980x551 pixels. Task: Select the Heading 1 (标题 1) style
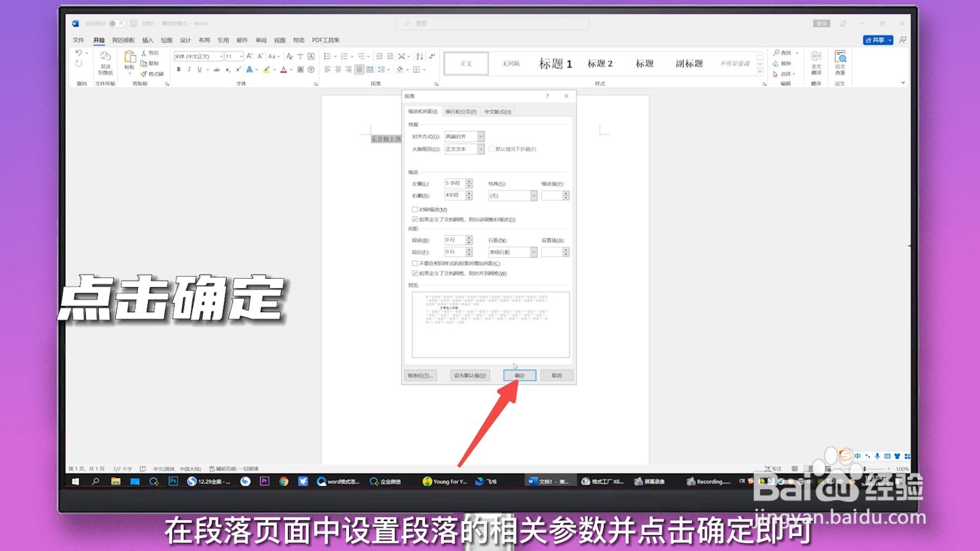[x=556, y=64]
